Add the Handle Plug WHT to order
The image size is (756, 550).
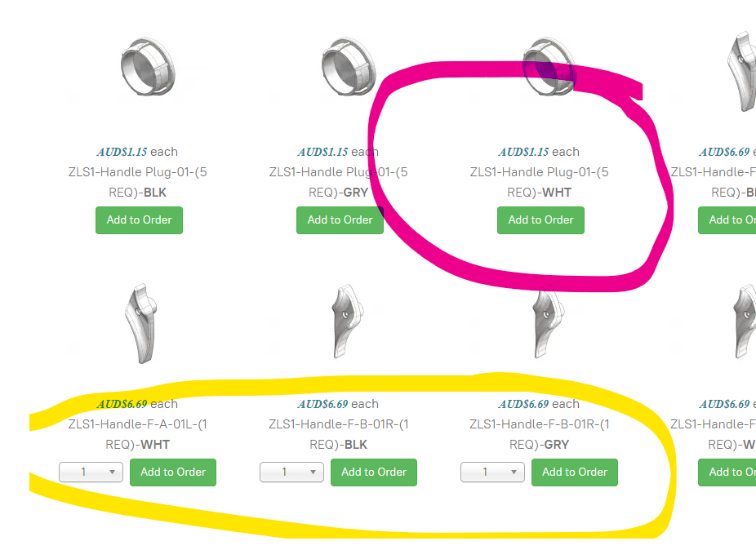coord(540,220)
